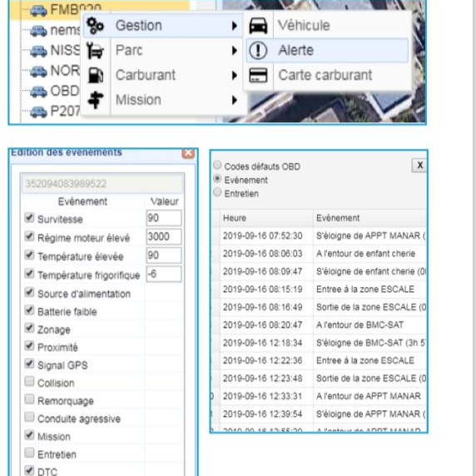This screenshot has height=476, width=476.
Task: Open the Alerte submenu entry
Action: (327, 51)
